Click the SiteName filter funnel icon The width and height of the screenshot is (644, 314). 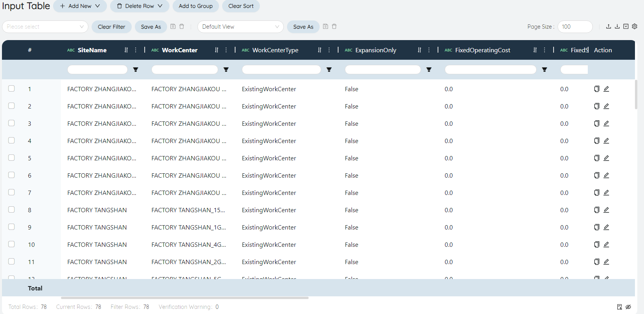(136, 70)
